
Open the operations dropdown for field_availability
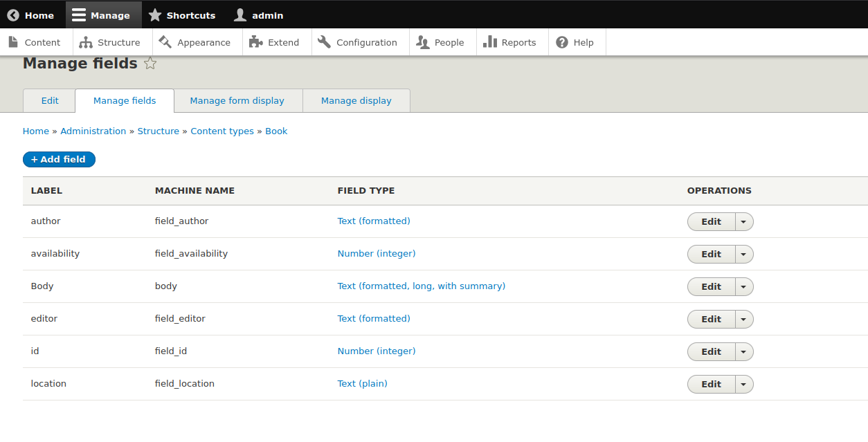tap(743, 254)
